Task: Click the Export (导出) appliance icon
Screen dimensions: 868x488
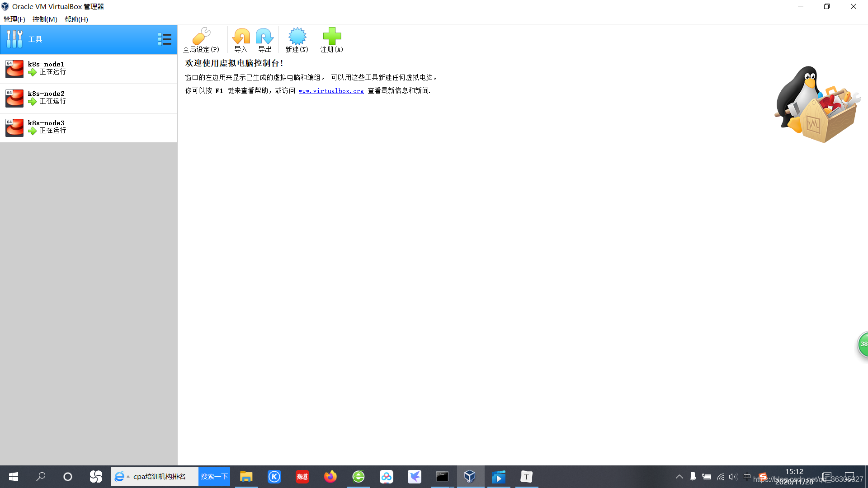Action: tap(264, 40)
